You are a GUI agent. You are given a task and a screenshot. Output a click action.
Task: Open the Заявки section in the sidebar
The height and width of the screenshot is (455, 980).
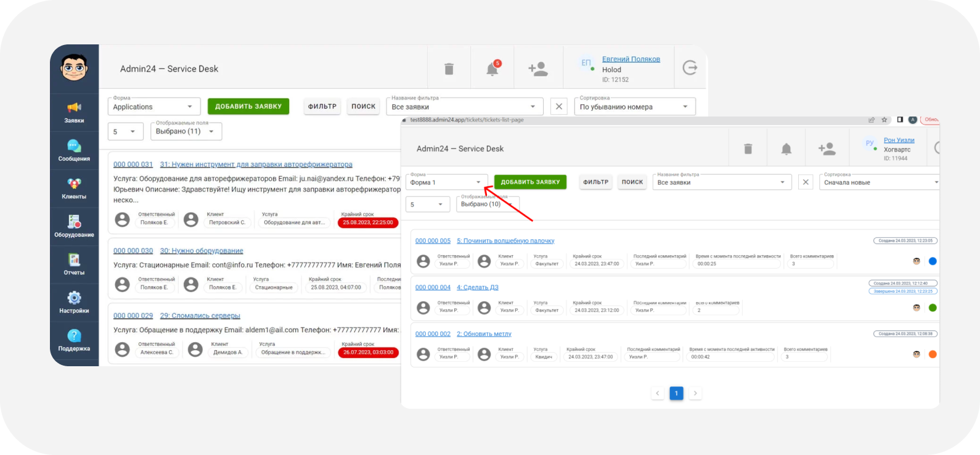[x=74, y=113]
